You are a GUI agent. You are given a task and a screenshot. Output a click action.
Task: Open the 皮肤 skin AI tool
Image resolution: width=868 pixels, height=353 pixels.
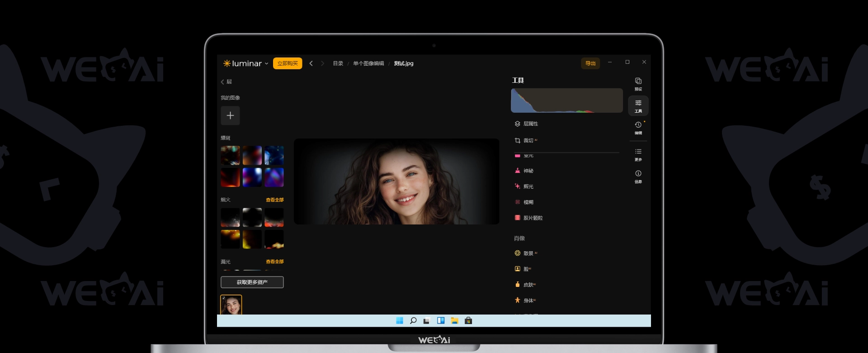click(x=525, y=285)
